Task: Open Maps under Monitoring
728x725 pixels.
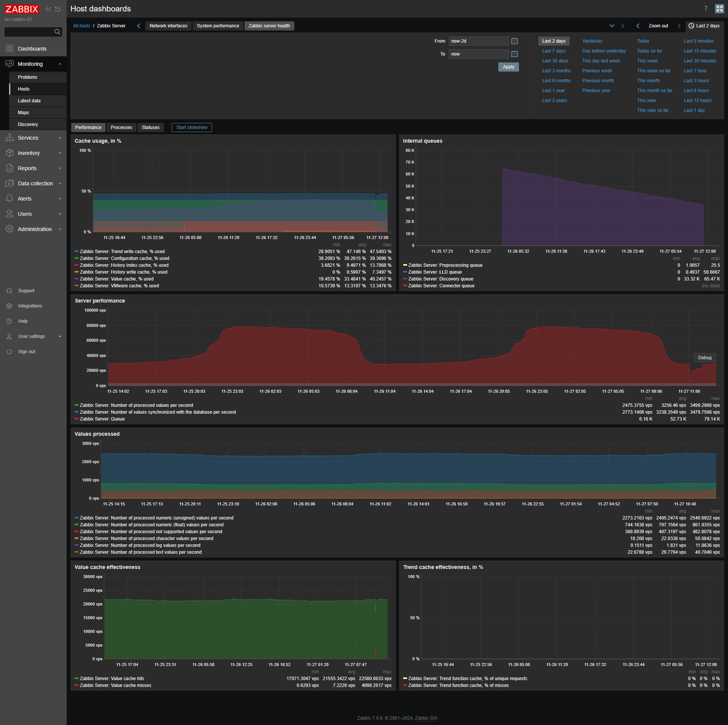Action: pos(38,113)
